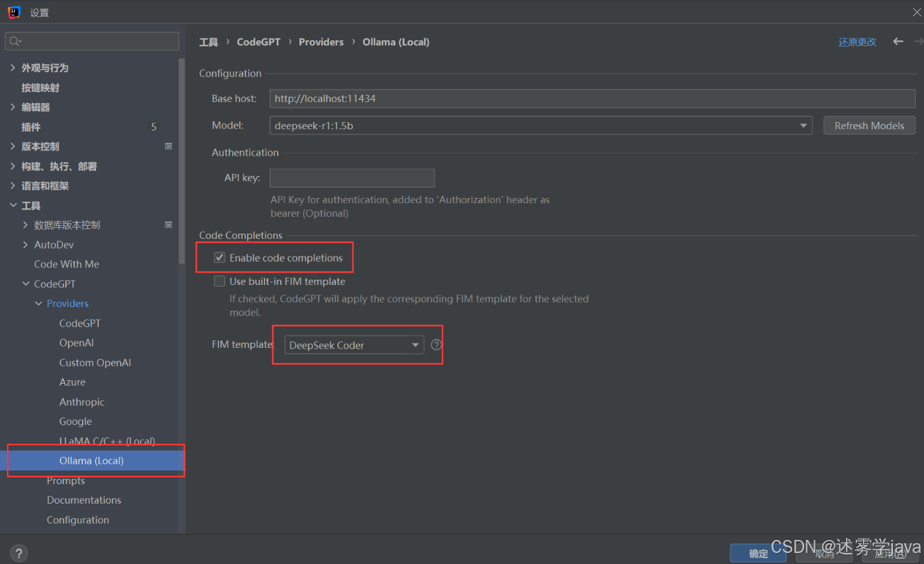
Task: Select the OpenAI provider
Action: click(x=77, y=343)
